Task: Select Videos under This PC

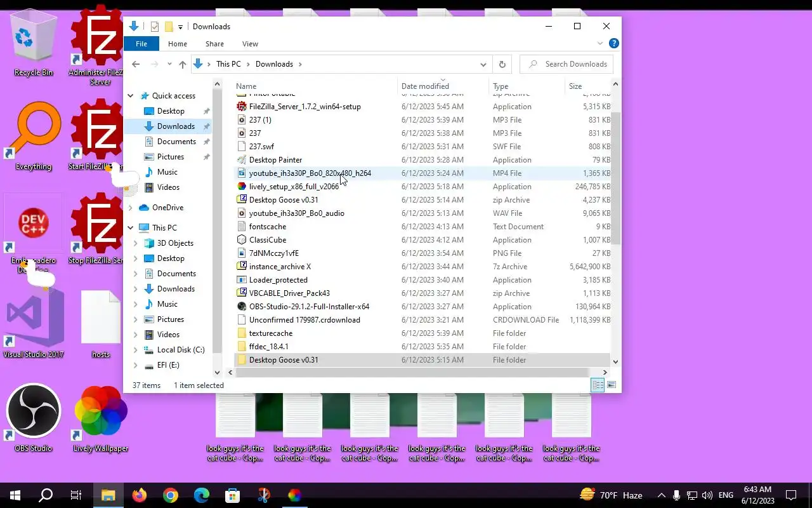Action: click(x=168, y=335)
